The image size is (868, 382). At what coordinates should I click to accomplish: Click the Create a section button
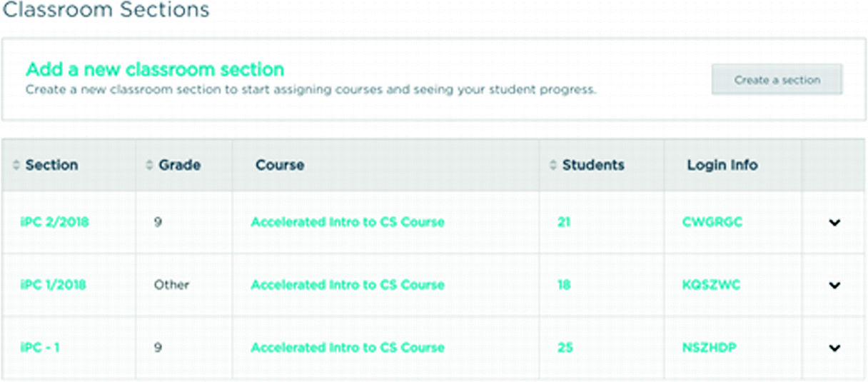777,80
